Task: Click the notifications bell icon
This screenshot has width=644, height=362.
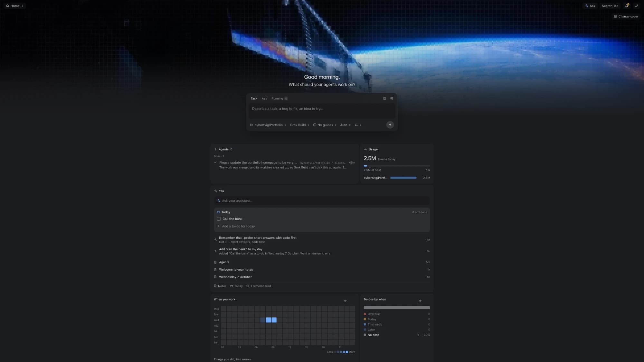Action: (627, 6)
